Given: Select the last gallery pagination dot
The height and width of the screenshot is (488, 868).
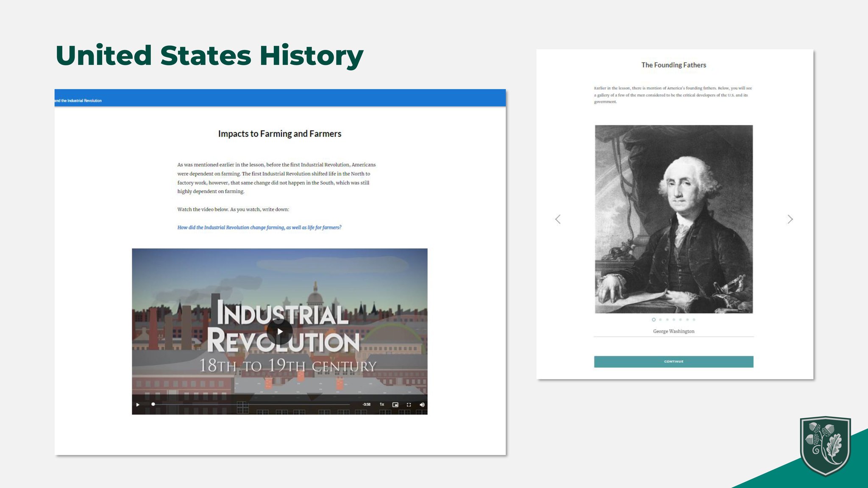Looking at the screenshot, I should point(694,319).
